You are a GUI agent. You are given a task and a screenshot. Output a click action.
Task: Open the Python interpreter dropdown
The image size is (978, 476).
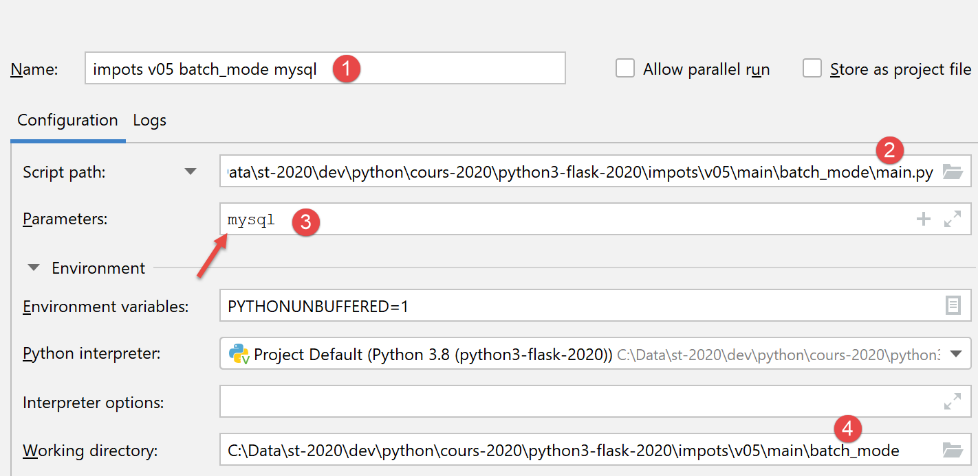pyautogui.click(x=955, y=354)
